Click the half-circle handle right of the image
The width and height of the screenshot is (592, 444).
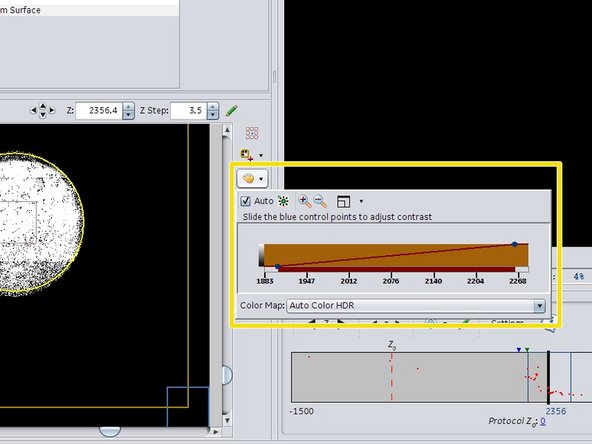tap(227, 375)
